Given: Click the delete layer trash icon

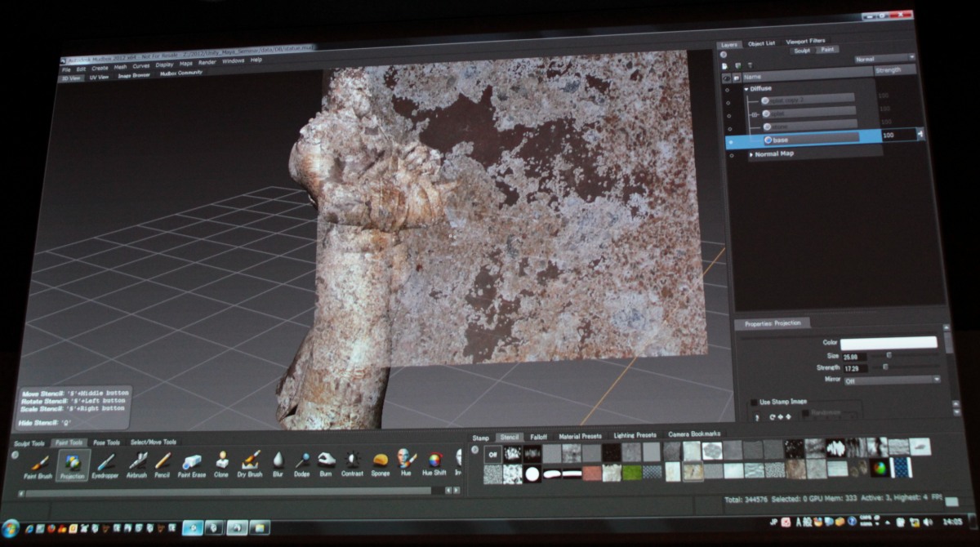Looking at the screenshot, I should (x=750, y=65).
